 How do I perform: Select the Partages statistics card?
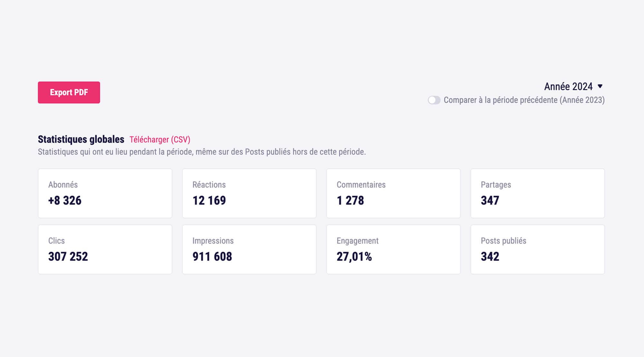tap(538, 193)
